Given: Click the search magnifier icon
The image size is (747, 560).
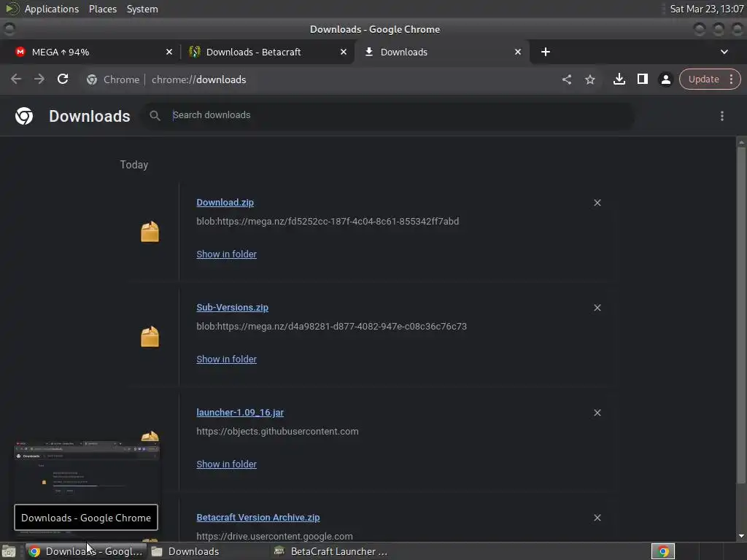Looking at the screenshot, I should [x=155, y=115].
